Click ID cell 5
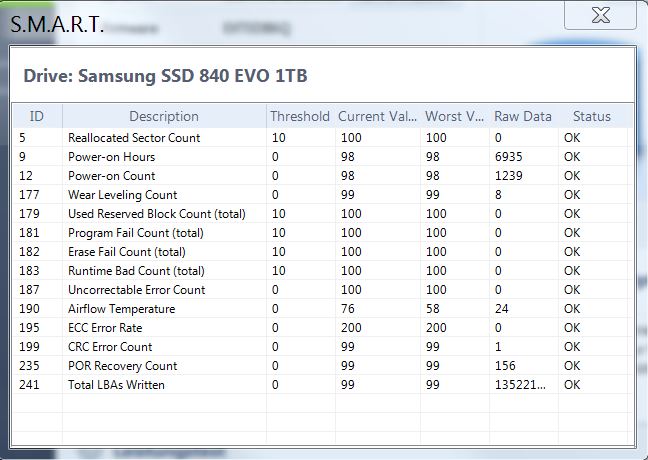This screenshot has height=460, width=648. [x=22, y=138]
